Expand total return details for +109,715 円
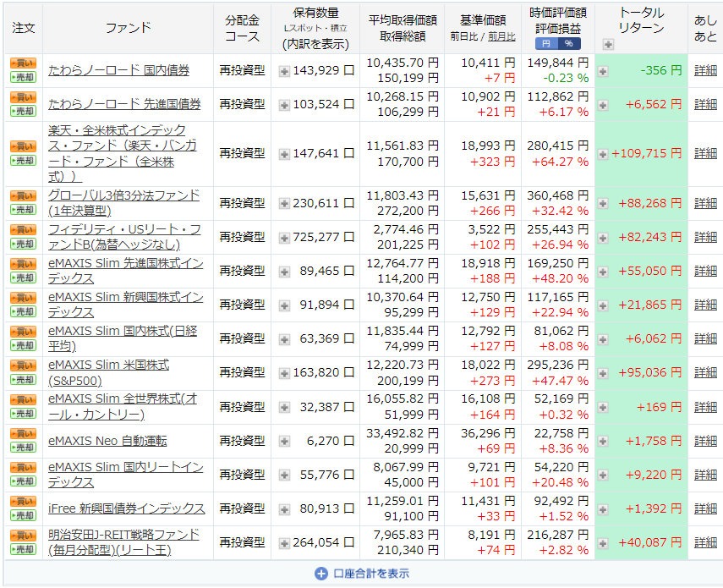This screenshot has width=723, height=588. tap(603, 154)
